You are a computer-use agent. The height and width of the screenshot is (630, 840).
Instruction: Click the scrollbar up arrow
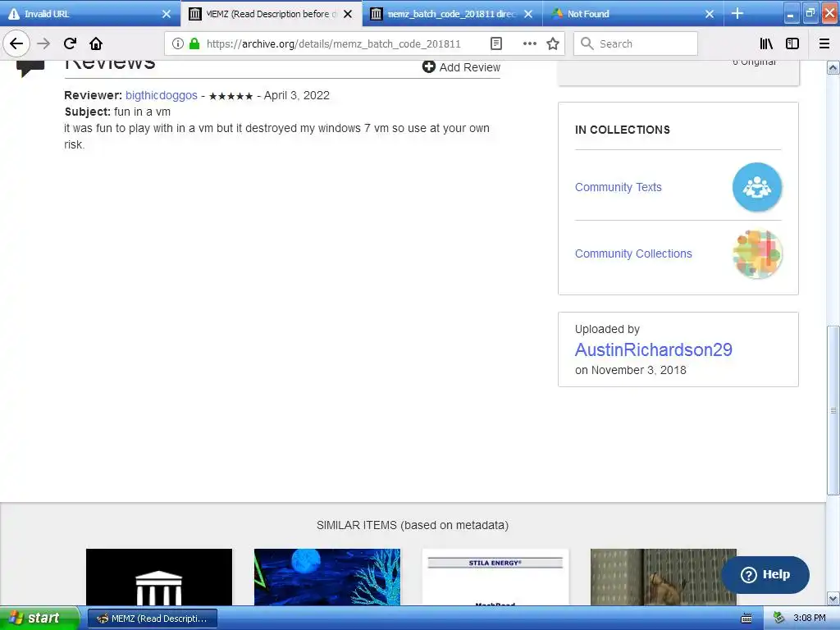[x=833, y=67]
